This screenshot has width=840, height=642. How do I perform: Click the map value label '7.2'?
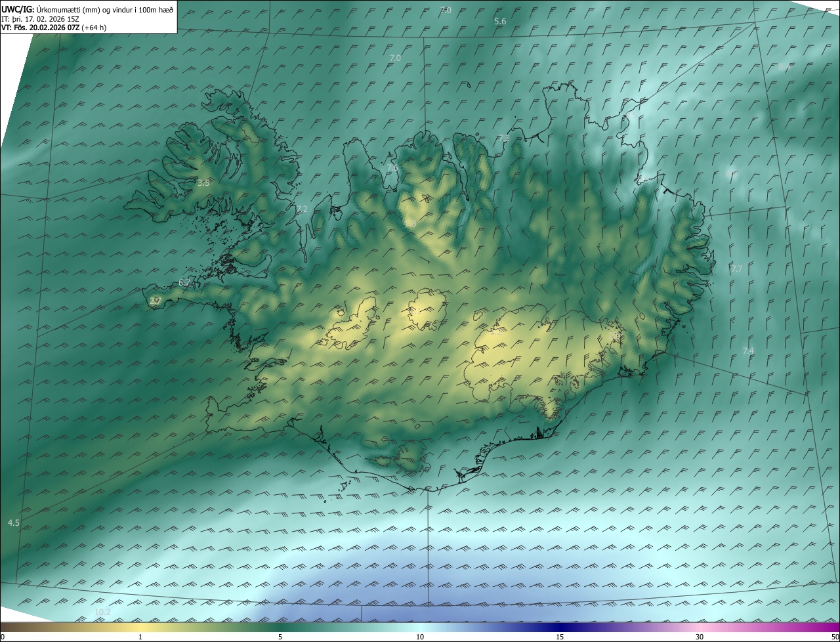[x=301, y=209]
